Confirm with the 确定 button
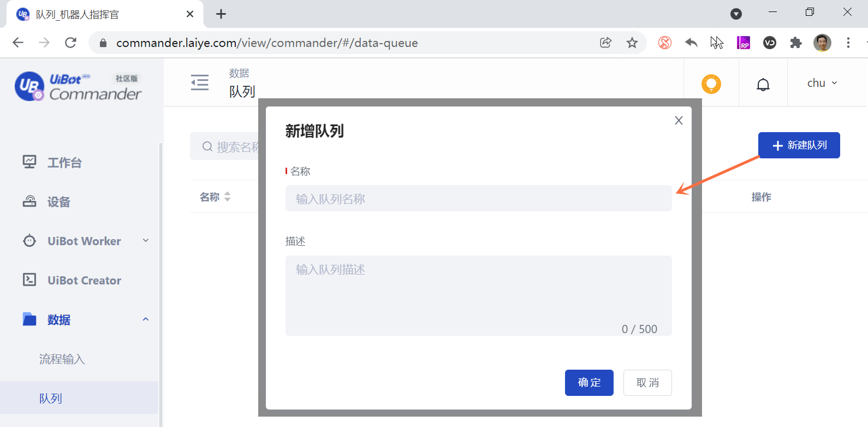This screenshot has width=868, height=427. click(589, 383)
